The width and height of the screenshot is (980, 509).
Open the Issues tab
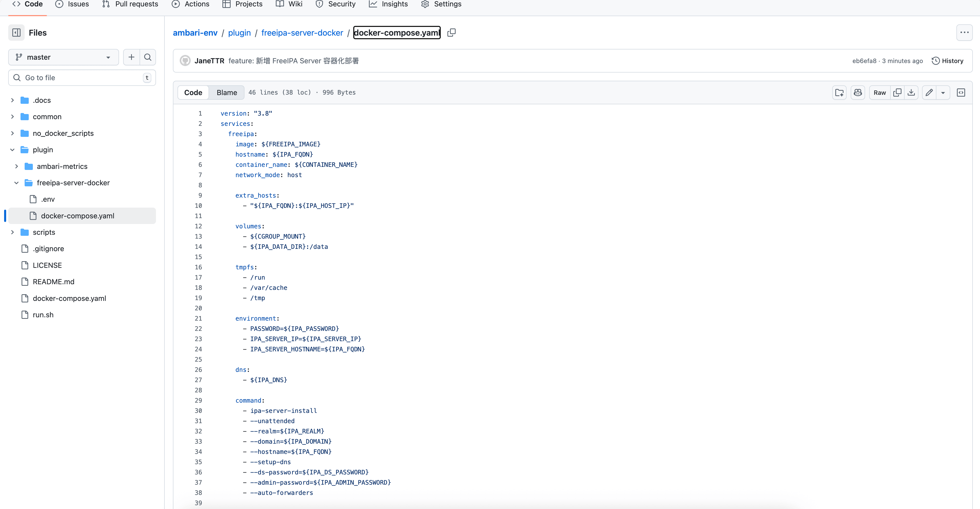pyautogui.click(x=72, y=4)
